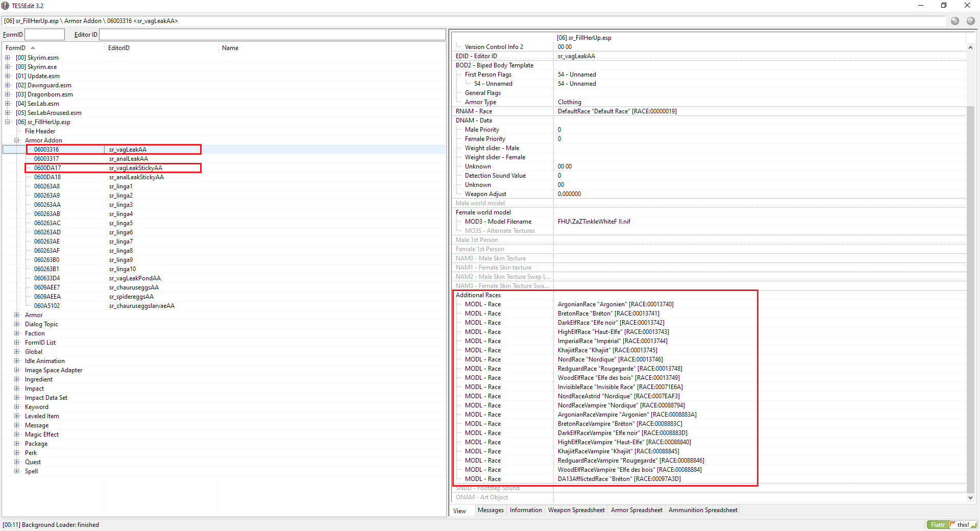Open the Information tab

tap(526, 510)
